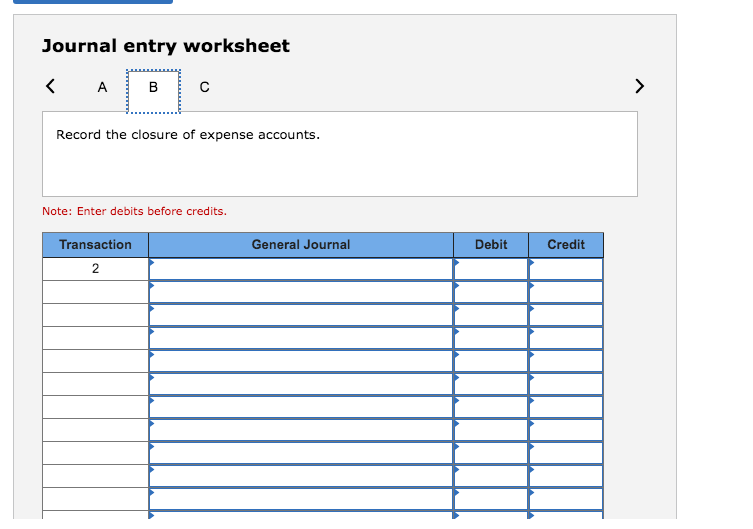753x529 pixels.
Task: Switch to tab C
Action: point(204,87)
